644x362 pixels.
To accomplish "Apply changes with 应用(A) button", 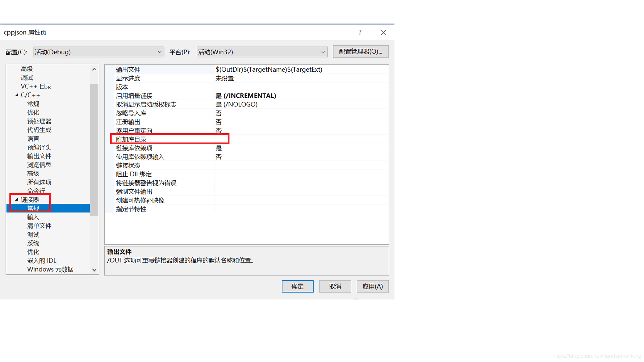I will (372, 286).
